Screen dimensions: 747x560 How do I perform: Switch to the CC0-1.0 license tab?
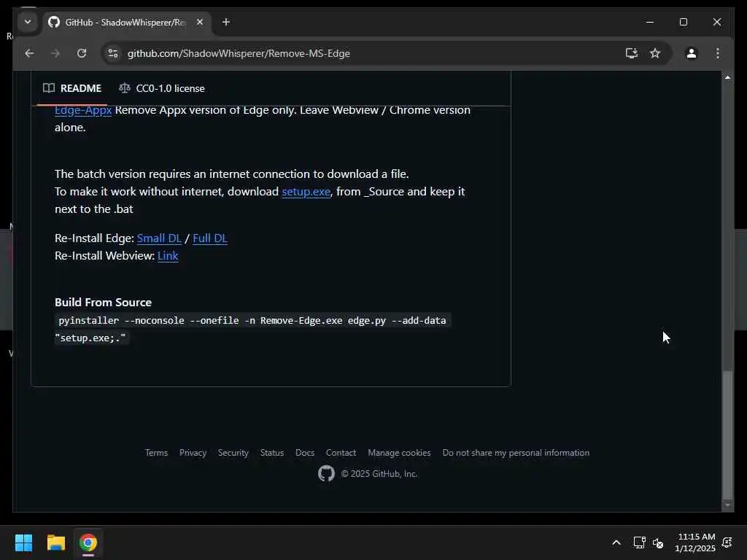162,88
